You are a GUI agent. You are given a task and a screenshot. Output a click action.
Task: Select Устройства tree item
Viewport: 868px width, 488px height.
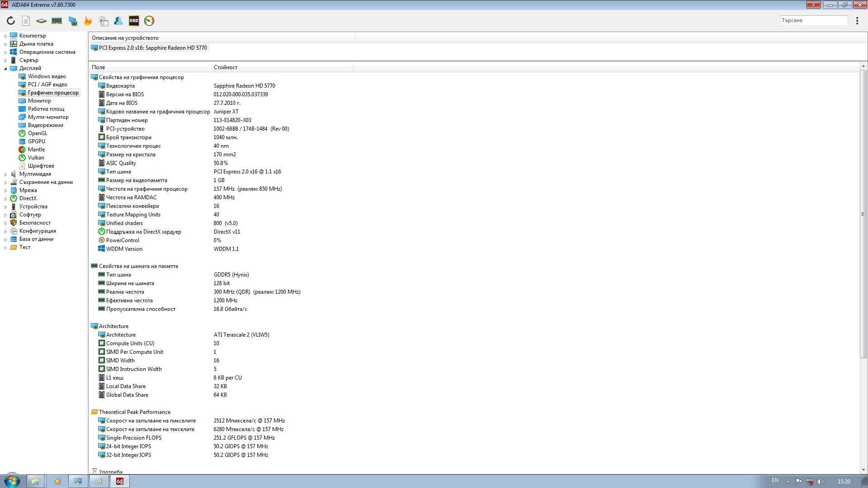[33, 206]
